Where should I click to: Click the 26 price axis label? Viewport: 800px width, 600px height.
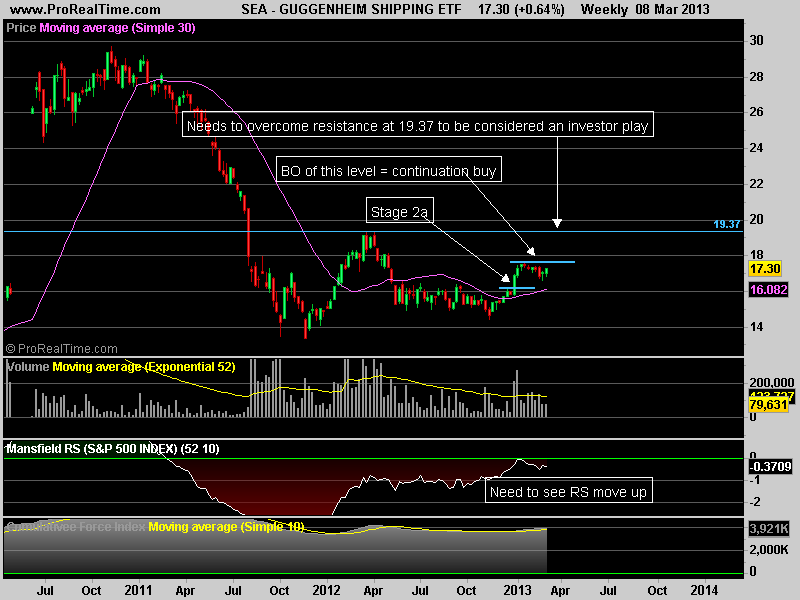tap(756, 112)
